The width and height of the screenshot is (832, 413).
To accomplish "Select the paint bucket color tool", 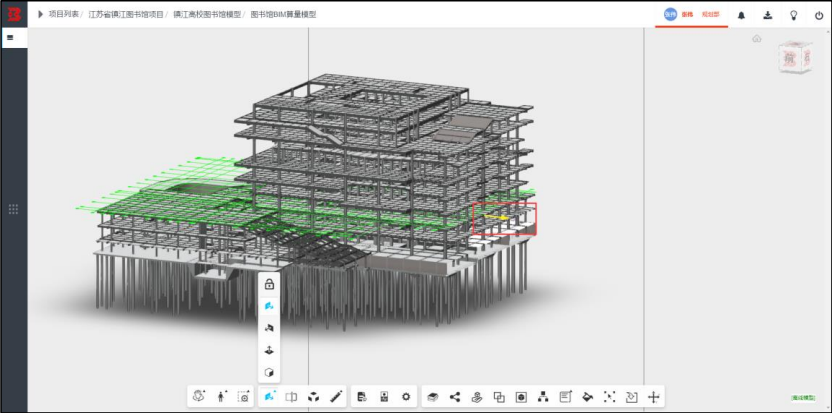I will 587,396.
